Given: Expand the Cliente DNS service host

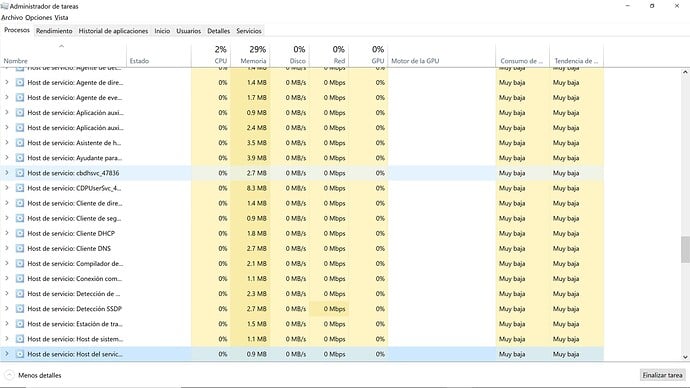Looking at the screenshot, I should point(7,248).
